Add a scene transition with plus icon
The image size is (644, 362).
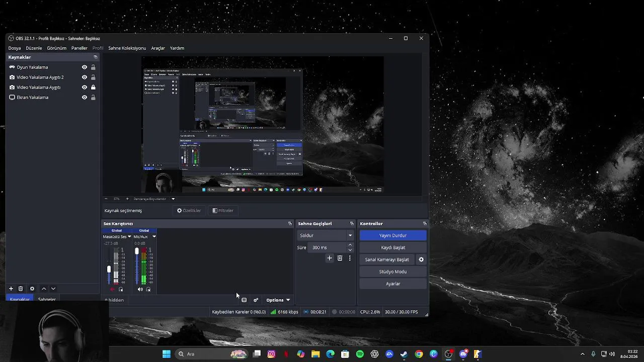point(330,258)
